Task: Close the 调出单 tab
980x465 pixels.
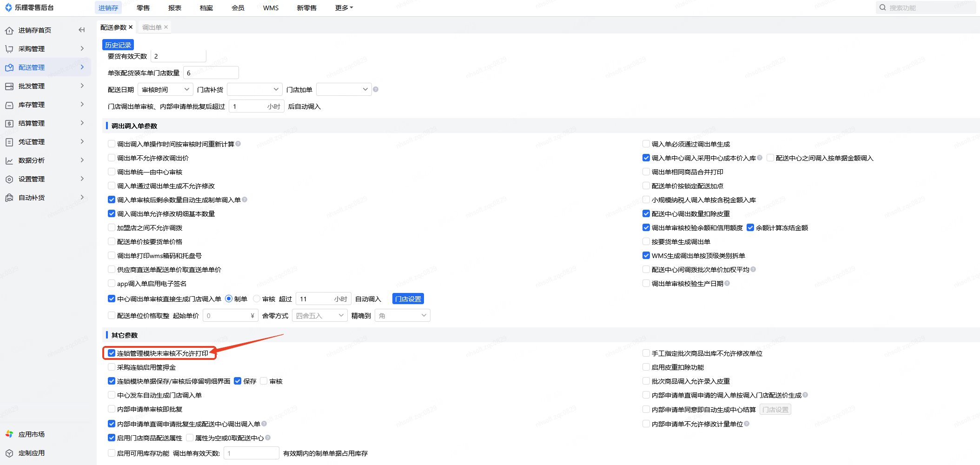Action: click(166, 27)
